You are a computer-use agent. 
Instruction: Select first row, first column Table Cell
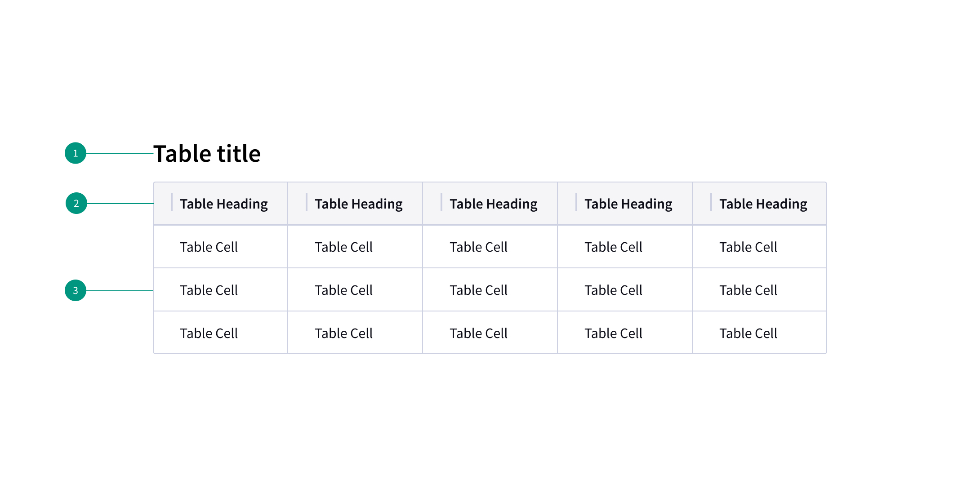(x=209, y=247)
